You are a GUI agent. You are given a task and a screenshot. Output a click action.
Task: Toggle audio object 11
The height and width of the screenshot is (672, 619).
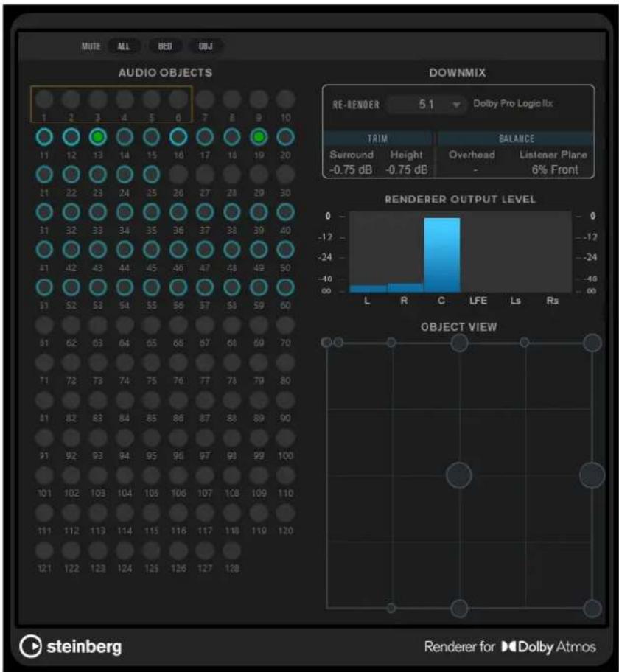44,137
